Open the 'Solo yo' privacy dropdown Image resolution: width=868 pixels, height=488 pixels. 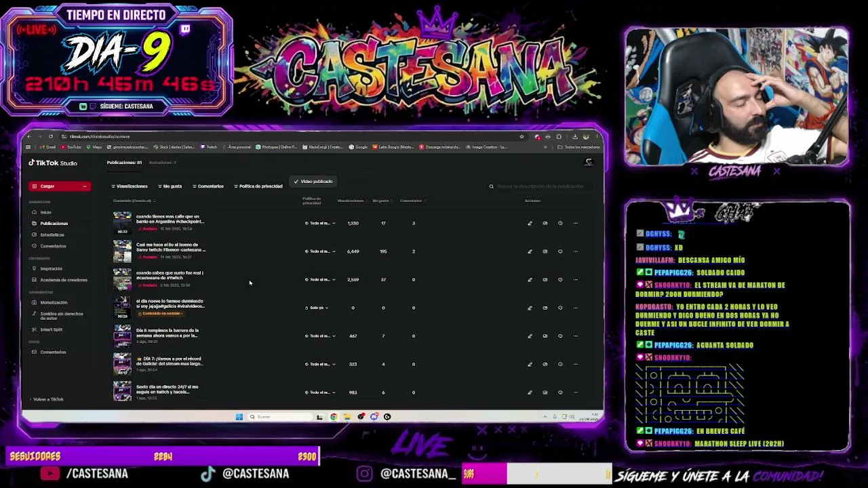tap(317, 308)
